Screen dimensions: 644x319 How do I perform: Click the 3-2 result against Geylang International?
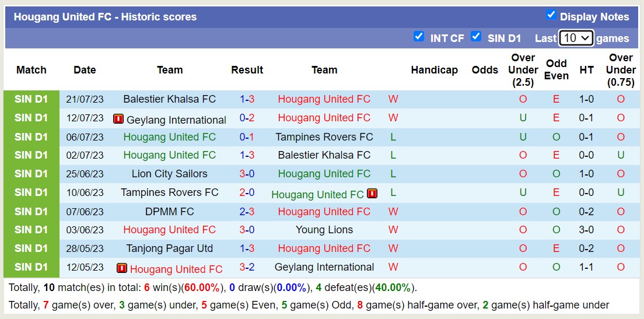tap(247, 267)
